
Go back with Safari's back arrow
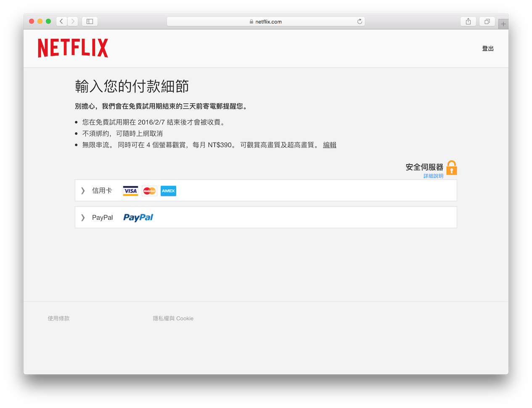[61, 21]
